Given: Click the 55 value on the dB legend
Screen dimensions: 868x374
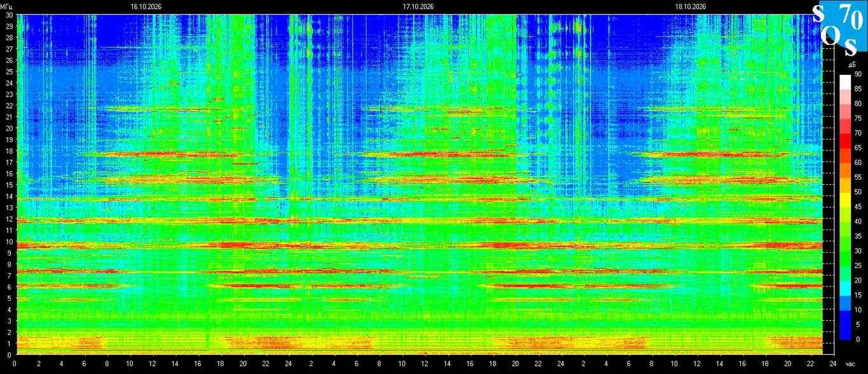Looking at the screenshot, I should (858, 177).
